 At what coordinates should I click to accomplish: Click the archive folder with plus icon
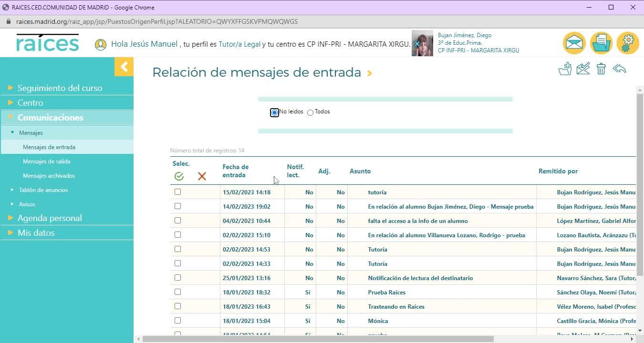click(x=565, y=69)
